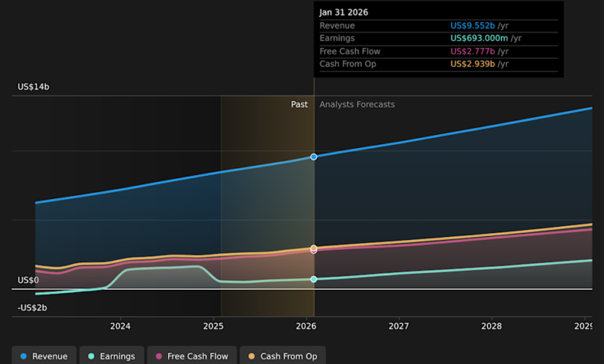Toggle the Revenue series in the legend
Viewport: 604px width, 364px height.
(44, 356)
